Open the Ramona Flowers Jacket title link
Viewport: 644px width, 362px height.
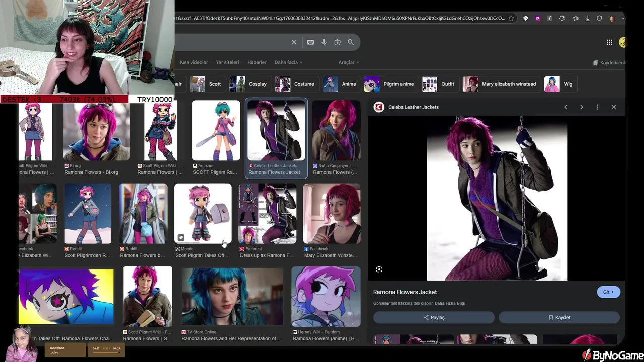click(x=405, y=292)
